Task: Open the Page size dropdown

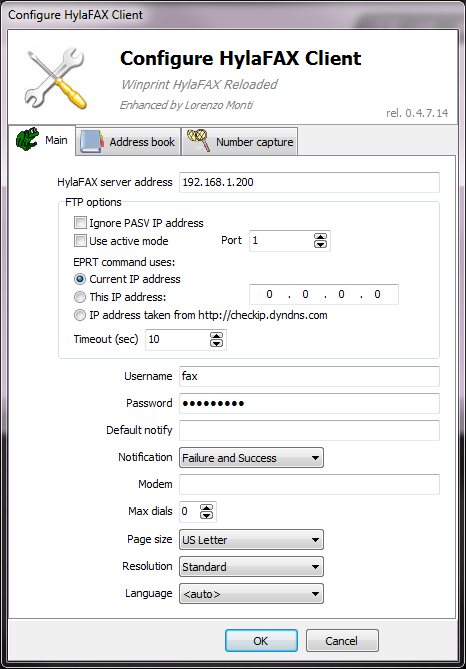Action: coord(251,540)
